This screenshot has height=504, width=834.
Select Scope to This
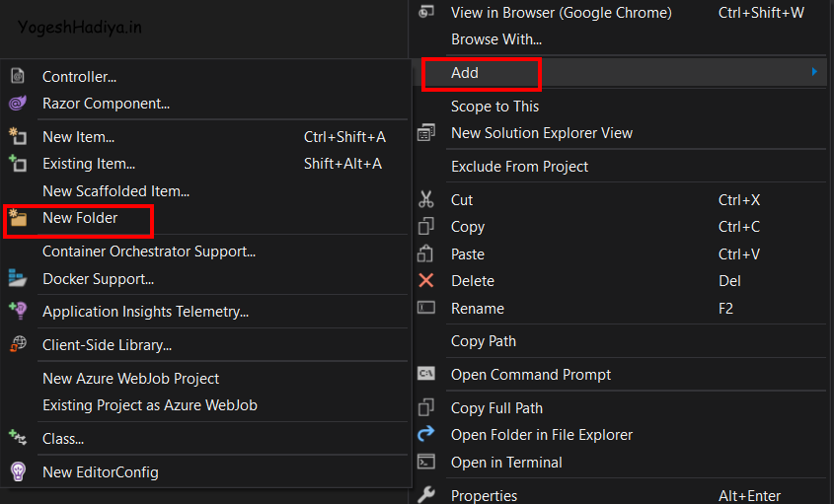point(494,107)
